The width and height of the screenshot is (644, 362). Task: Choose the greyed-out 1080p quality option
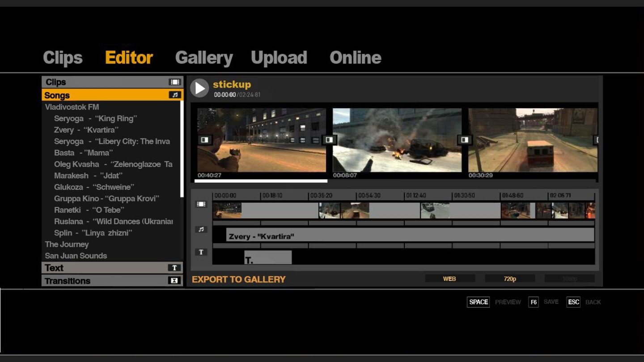click(570, 278)
